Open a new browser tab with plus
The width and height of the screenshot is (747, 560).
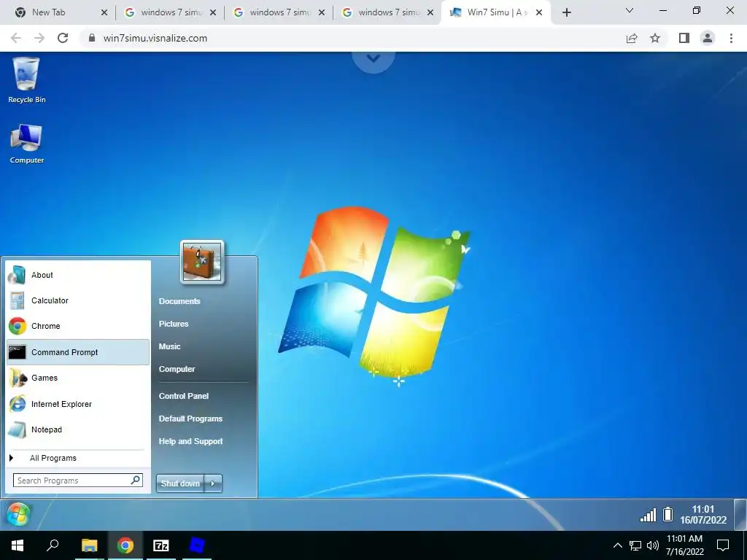(x=566, y=12)
